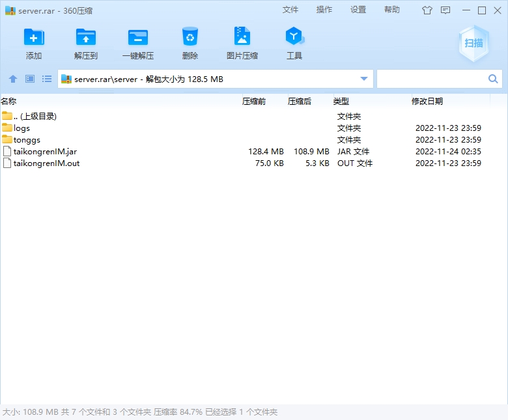
Task: Select the 'tonggs' folder name
Action: (x=27, y=140)
